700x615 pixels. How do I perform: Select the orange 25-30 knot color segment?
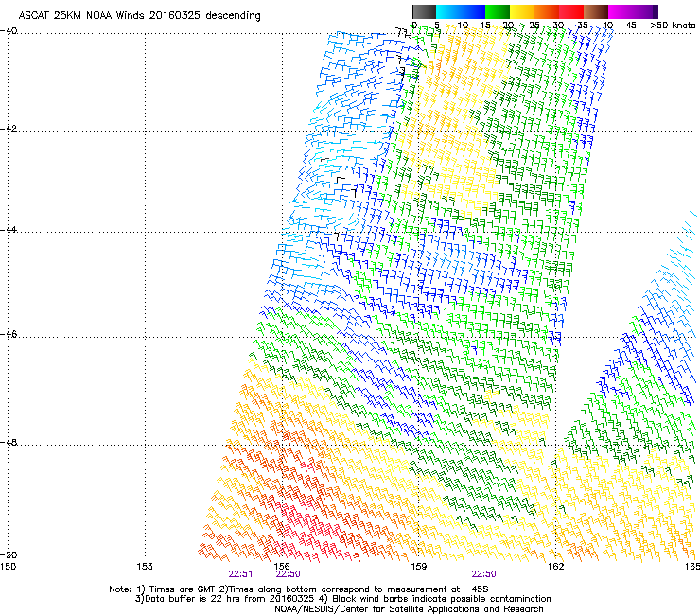coord(547,11)
